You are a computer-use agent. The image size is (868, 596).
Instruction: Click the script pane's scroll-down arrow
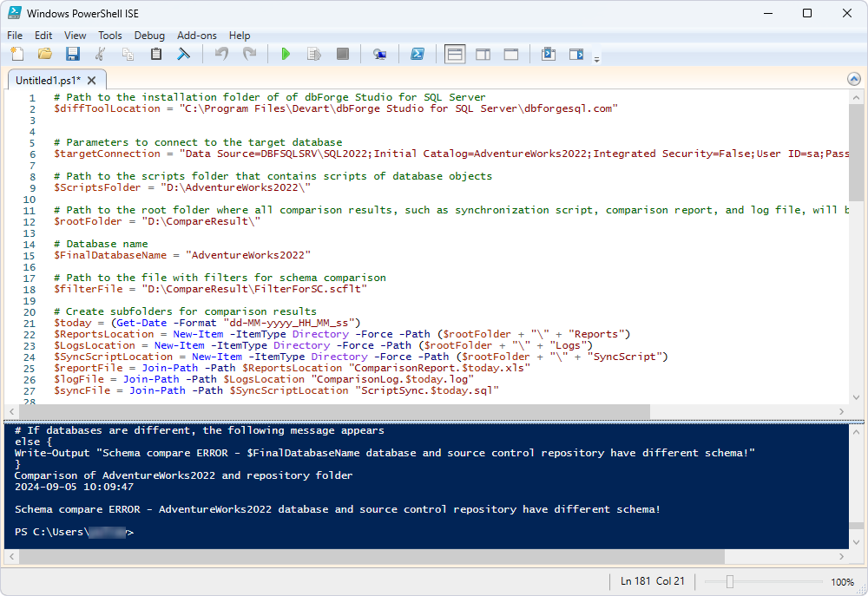(857, 397)
